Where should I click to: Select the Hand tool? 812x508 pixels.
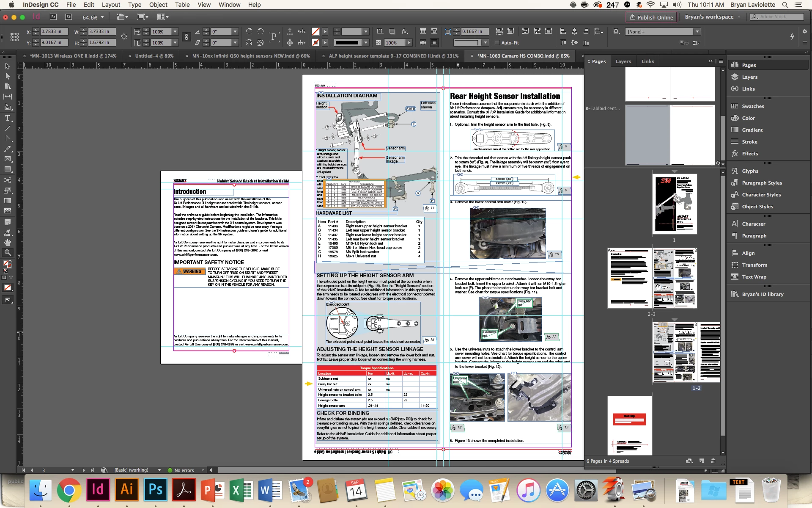[7, 243]
